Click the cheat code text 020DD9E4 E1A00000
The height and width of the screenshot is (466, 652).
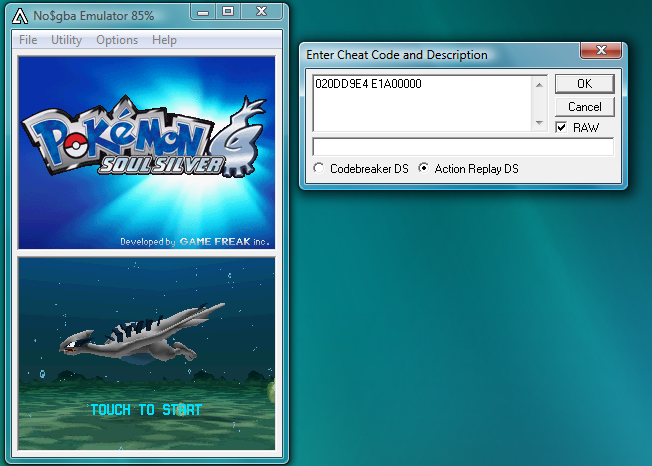tap(368, 84)
